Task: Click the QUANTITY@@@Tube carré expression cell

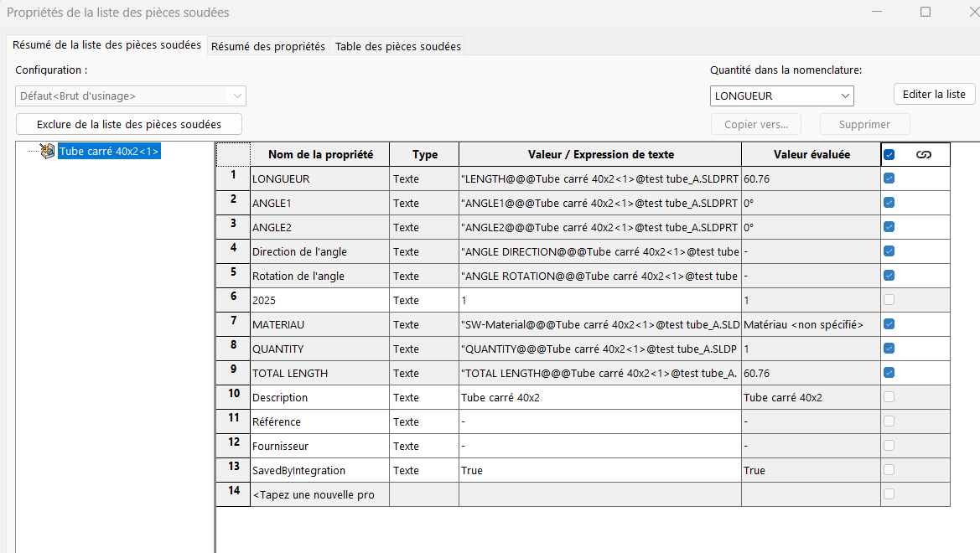Action: 600,349
